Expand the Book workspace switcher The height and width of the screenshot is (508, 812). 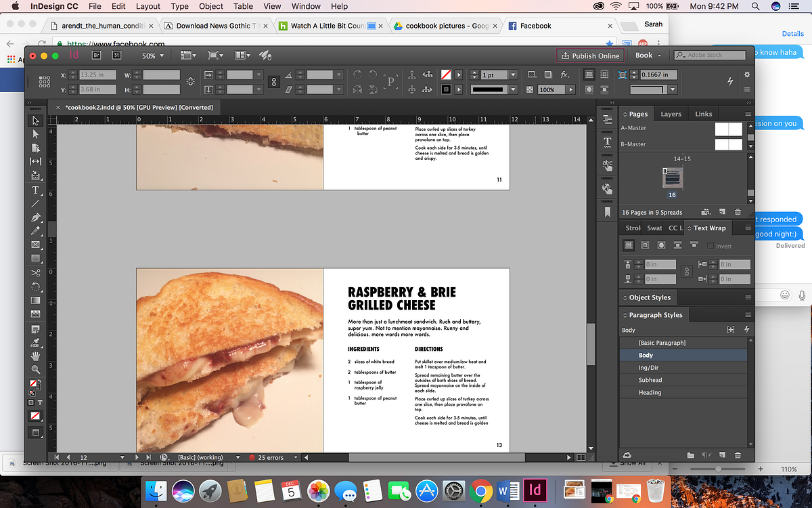point(648,56)
